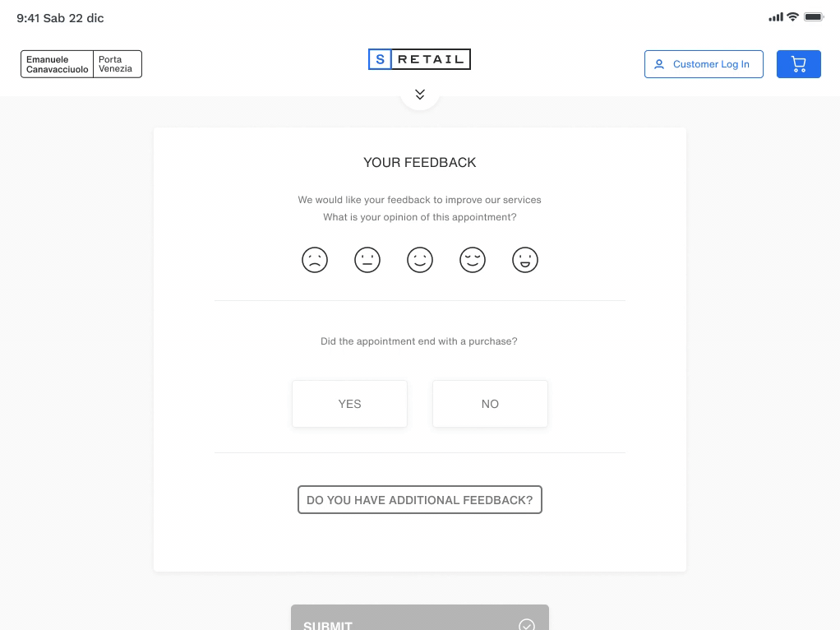Open the shopping cart
The image size is (840, 630).
pos(798,64)
